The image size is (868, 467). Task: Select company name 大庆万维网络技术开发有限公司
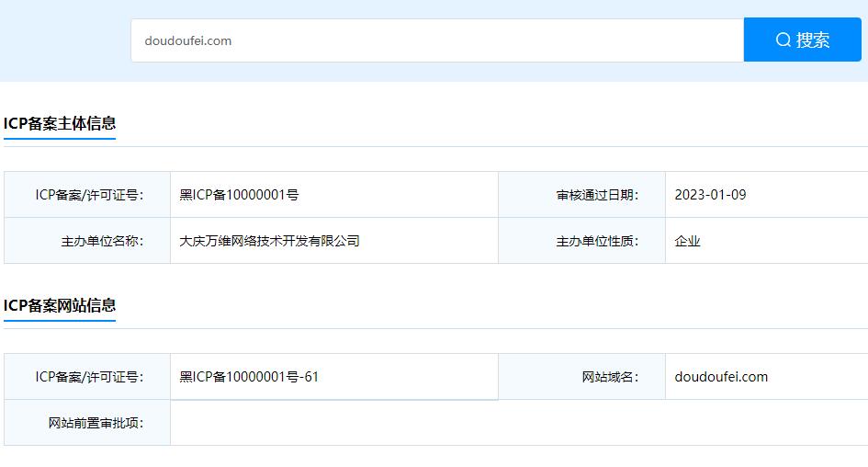coord(270,241)
